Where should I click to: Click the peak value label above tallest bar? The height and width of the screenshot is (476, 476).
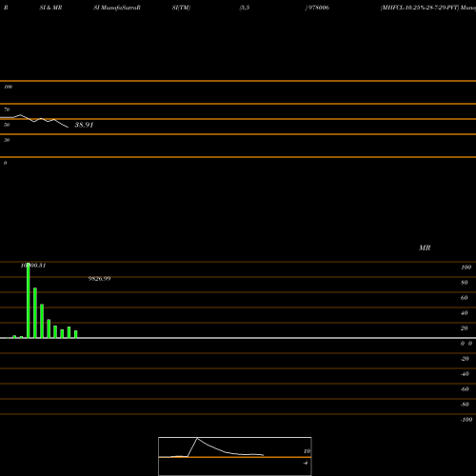tap(33, 266)
